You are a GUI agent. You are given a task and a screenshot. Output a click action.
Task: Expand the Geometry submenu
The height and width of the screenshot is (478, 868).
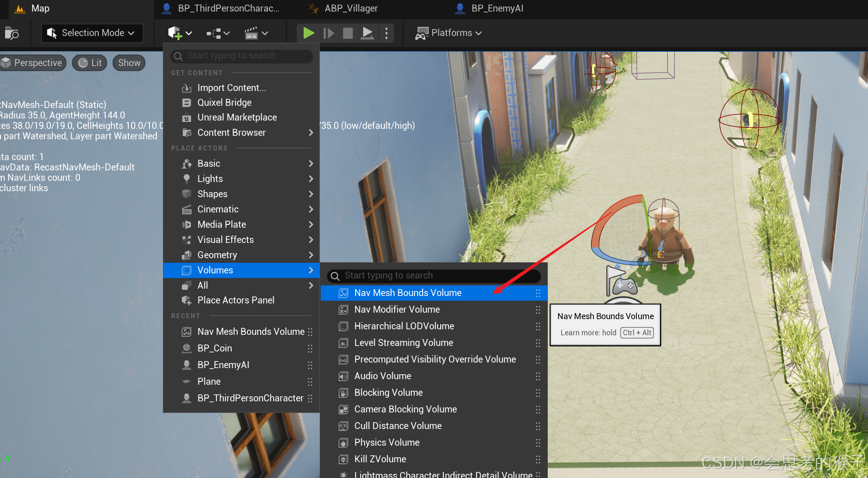[x=241, y=255]
